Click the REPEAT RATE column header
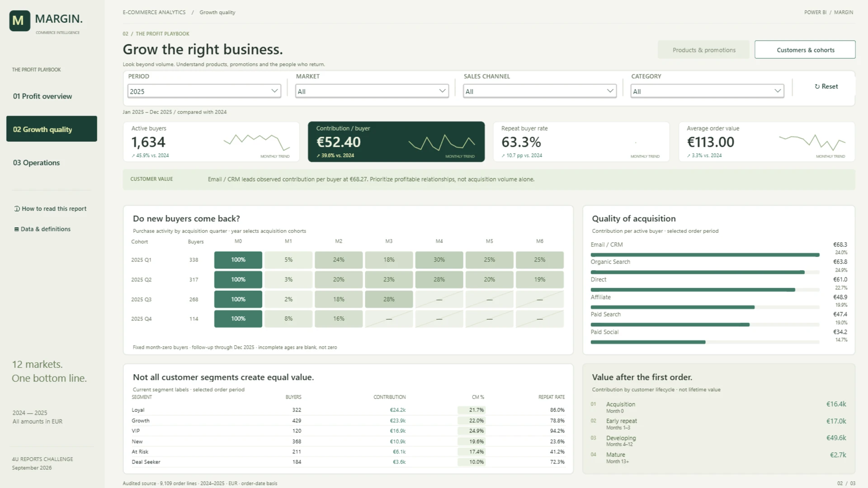This screenshot has width=868, height=488. [x=551, y=397]
